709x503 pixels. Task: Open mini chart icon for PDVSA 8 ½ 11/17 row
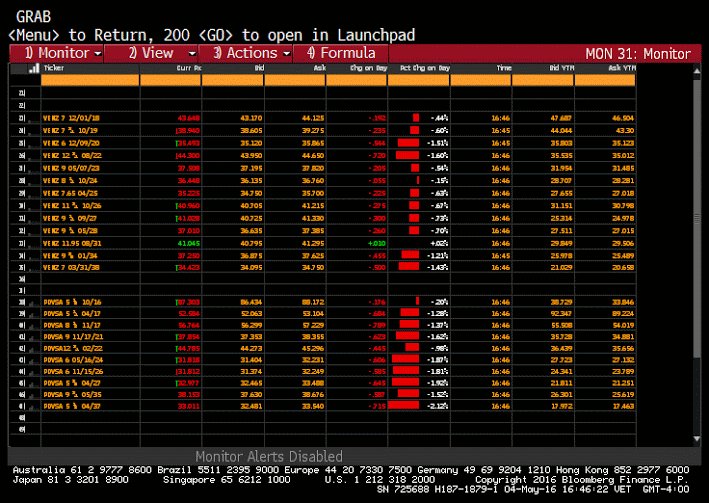pos(32,326)
